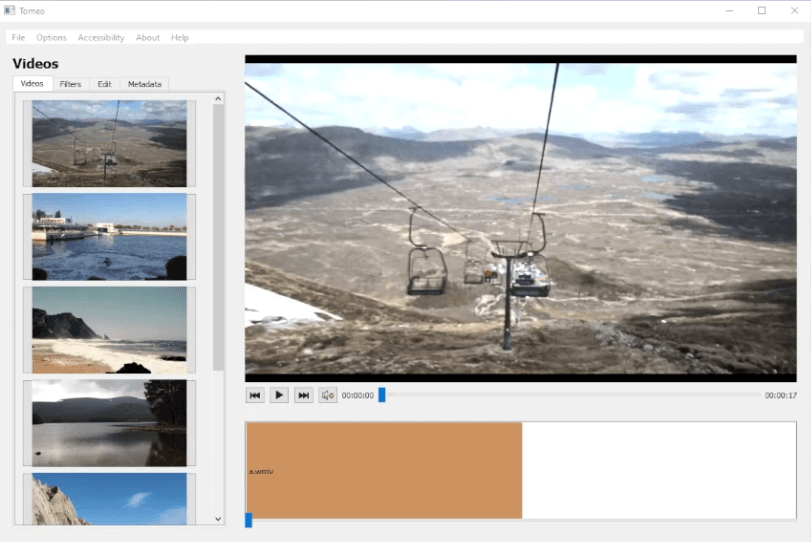Viewport: 811px width, 542px height.
Task: Open the Help menu
Action: (x=180, y=37)
